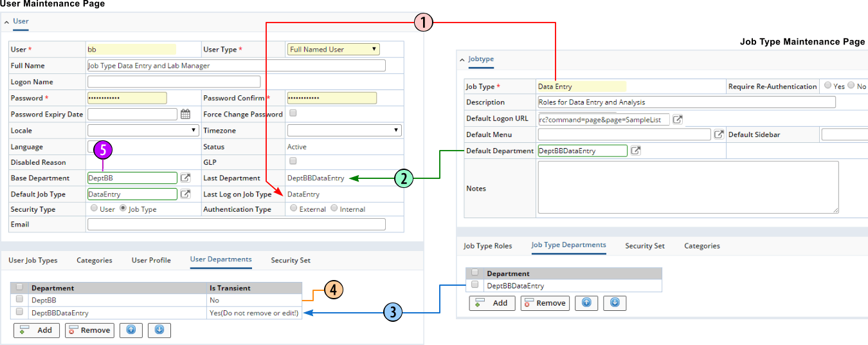Select External authentication type
The height and width of the screenshot is (345, 868).
pos(294,208)
